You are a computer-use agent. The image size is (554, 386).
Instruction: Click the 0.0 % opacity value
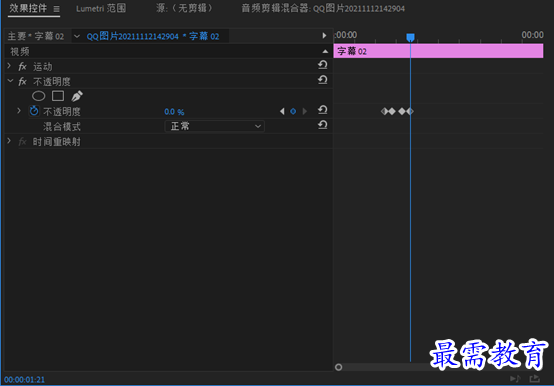point(174,112)
